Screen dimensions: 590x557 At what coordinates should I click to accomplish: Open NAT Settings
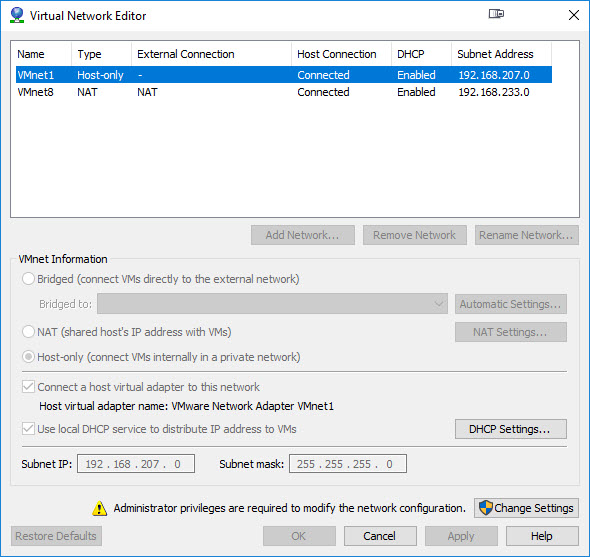point(511,332)
